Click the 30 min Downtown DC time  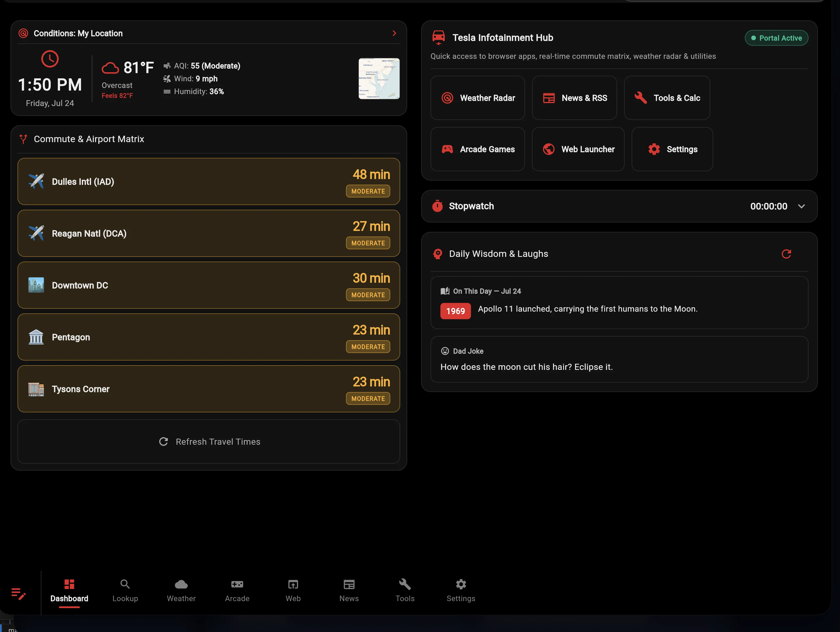(x=371, y=278)
